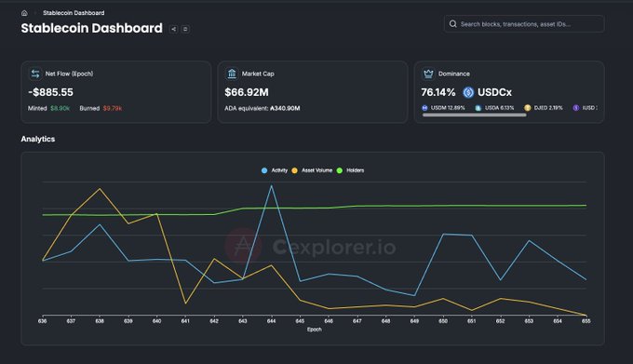
Task: Click the USDM coin icon
Action: (424, 108)
